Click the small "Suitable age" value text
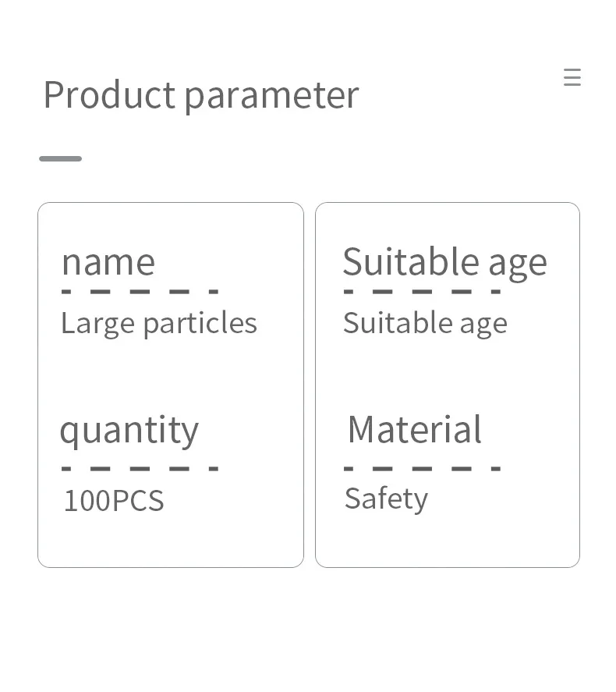Screen dimensions: 616x692 (x=425, y=323)
